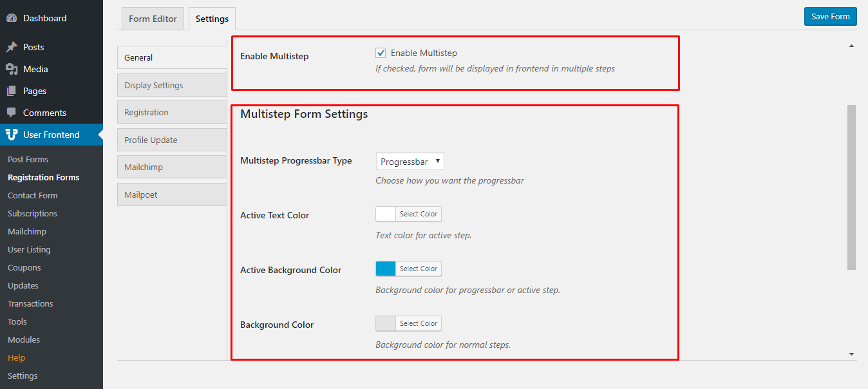Click the User Frontend logo icon
The height and width of the screenshot is (389, 868).
coord(12,135)
